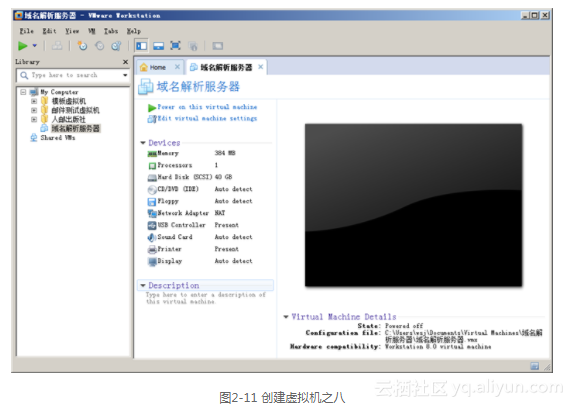Toggle the show library sidebar toolbar icon
This screenshot has height=408, width=574.
(x=141, y=46)
